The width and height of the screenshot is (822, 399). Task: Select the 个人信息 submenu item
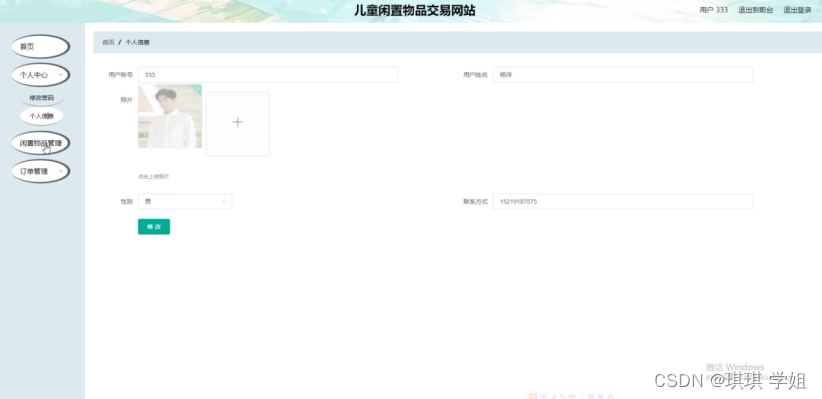coord(41,116)
